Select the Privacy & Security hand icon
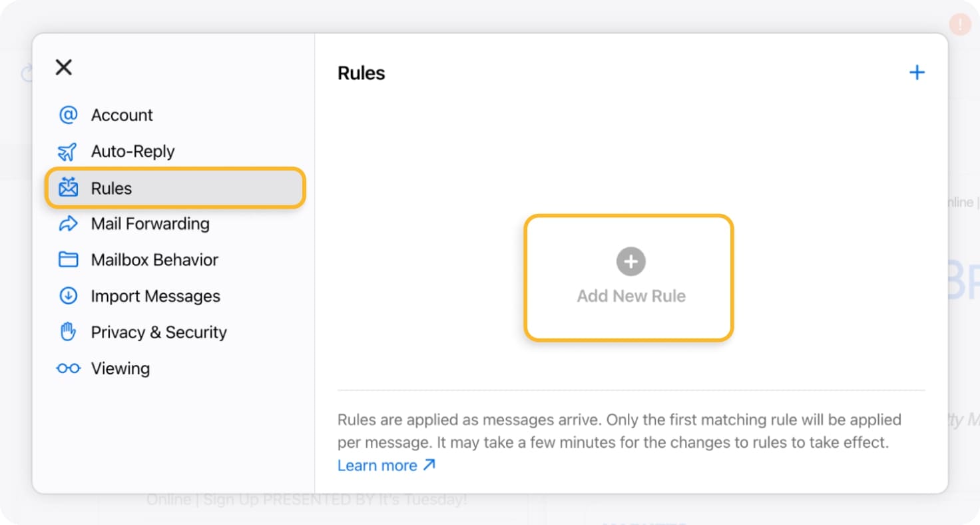980x525 pixels. pyautogui.click(x=68, y=332)
